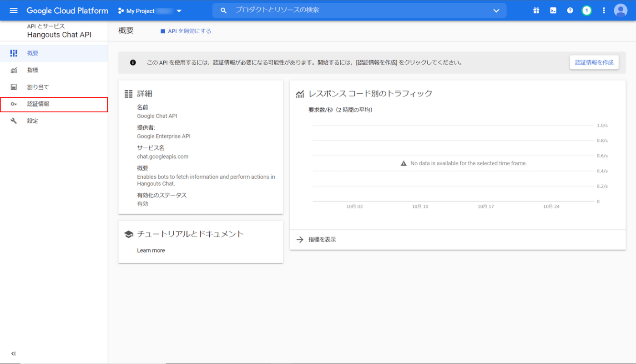Click the 認証情報を作成 button
The image size is (636, 364).
(x=594, y=62)
